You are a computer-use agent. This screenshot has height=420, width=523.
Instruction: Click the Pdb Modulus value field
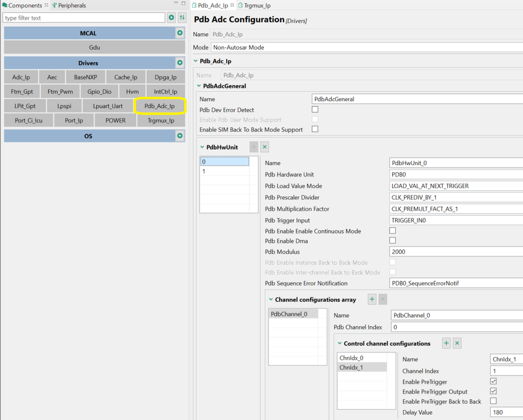click(456, 251)
